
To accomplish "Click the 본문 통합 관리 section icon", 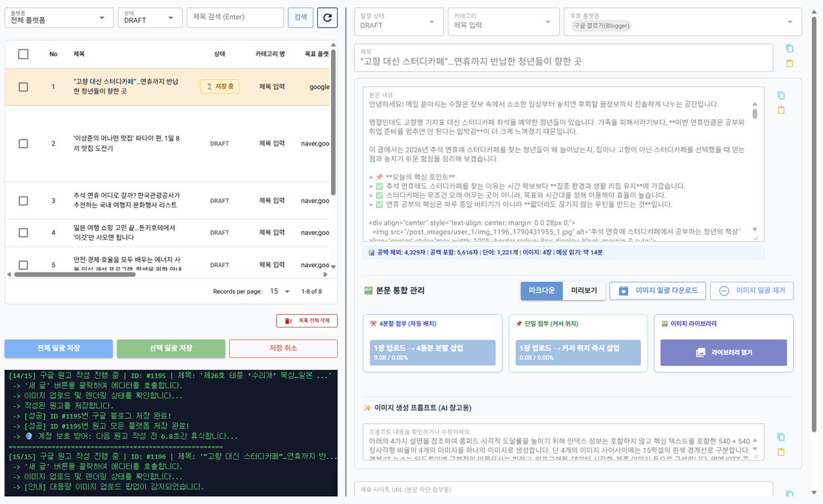I will [368, 290].
